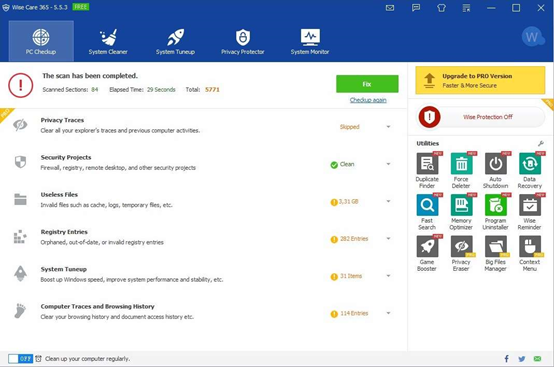Toggle the regular cleanup OFF switch
This screenshot has height=367, width=554.
20,359
